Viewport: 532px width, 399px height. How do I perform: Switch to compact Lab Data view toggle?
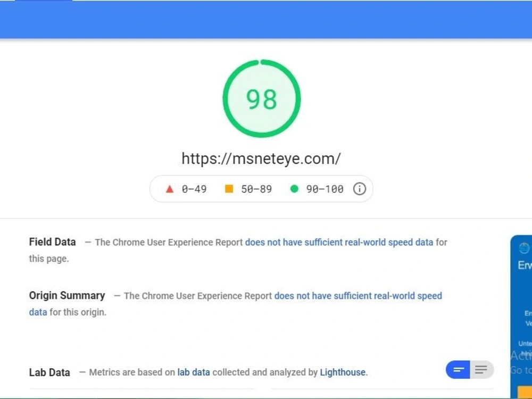pos(458,370)
